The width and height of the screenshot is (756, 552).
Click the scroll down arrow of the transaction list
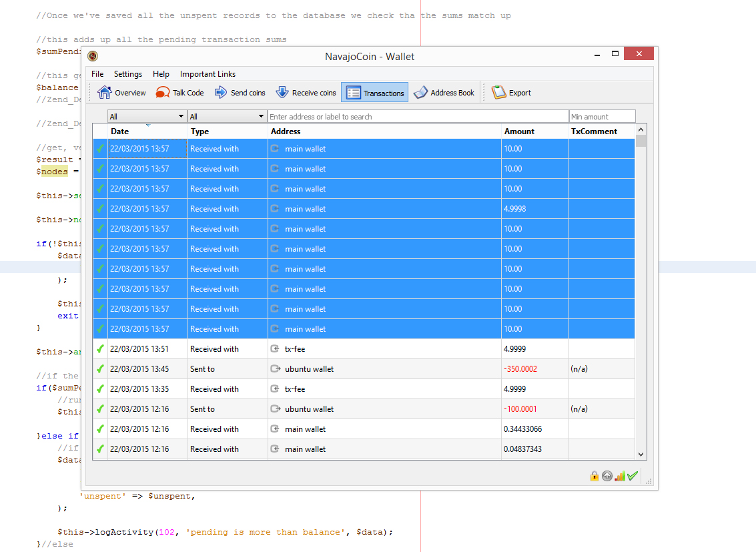click(641, 454)
